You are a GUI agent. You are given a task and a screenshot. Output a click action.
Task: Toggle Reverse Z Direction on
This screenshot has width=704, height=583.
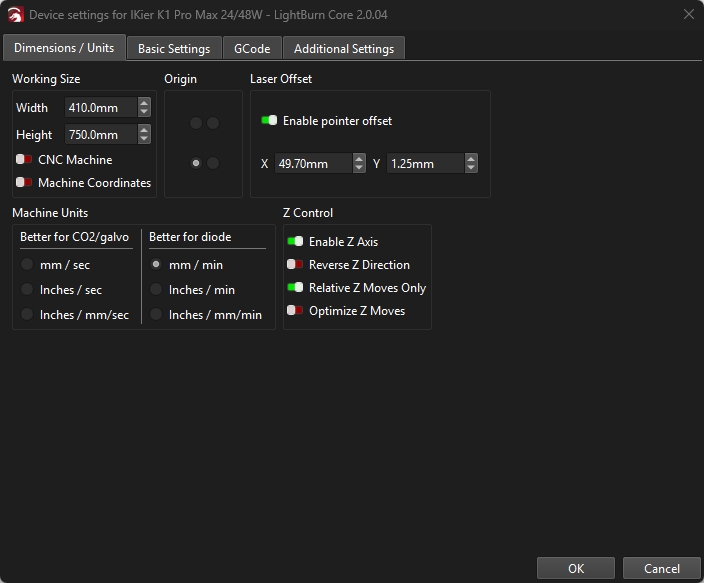pyautogui.click(x=295, y=265)
